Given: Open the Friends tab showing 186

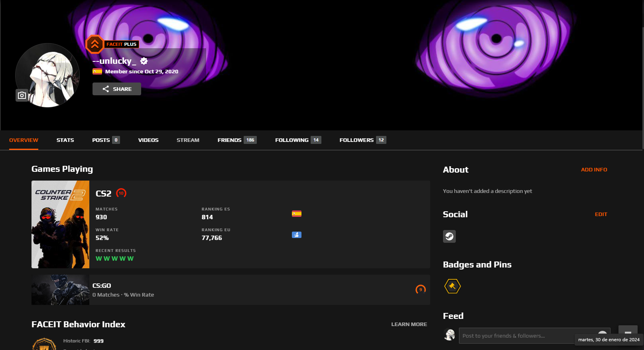Looking at the screenshot, I should (x=237, y=140).
